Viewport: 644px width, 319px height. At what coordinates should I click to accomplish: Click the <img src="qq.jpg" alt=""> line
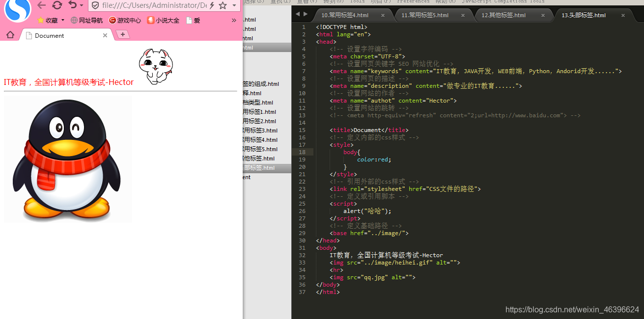(372, 277)
